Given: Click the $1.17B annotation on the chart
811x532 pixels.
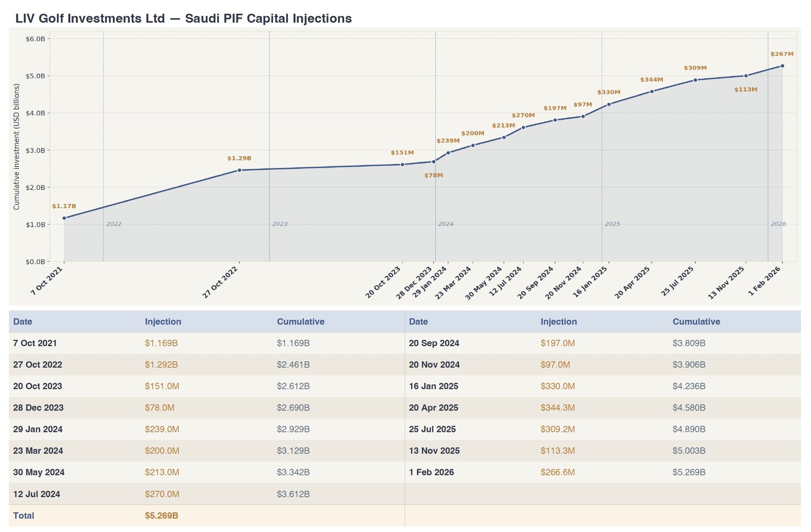Looking at the screenshot, I should 64,206.
